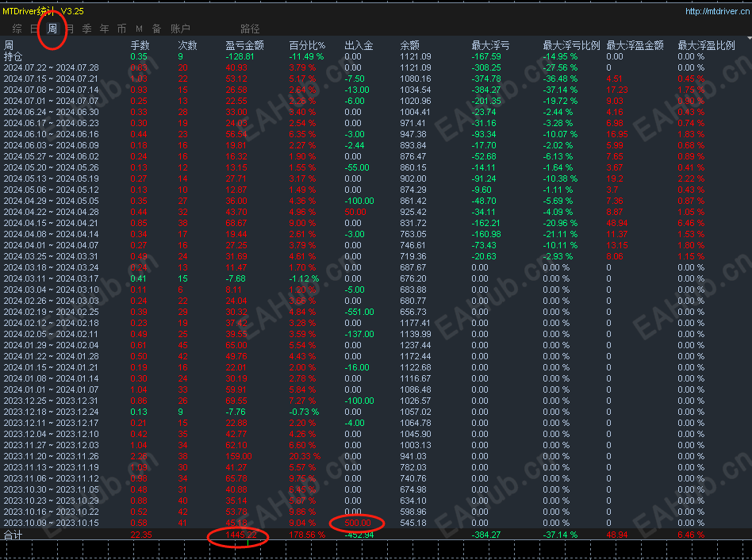Viewport: 752px width, 560px height.
Task: Select week 2023.10.30 ~ 2023.11.05 row
Action: (x=376, y=489)
